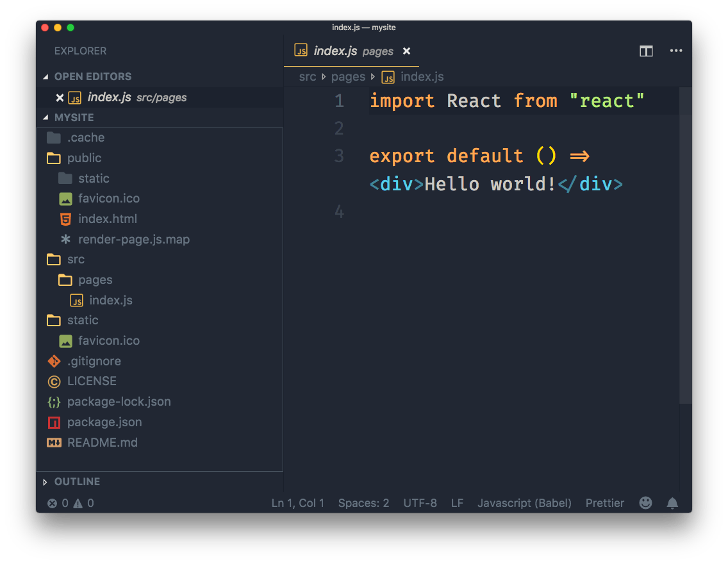Click the warnings triangle in status bar
Image resolution: width=728 pixels, height=564 pixels.
78,503
